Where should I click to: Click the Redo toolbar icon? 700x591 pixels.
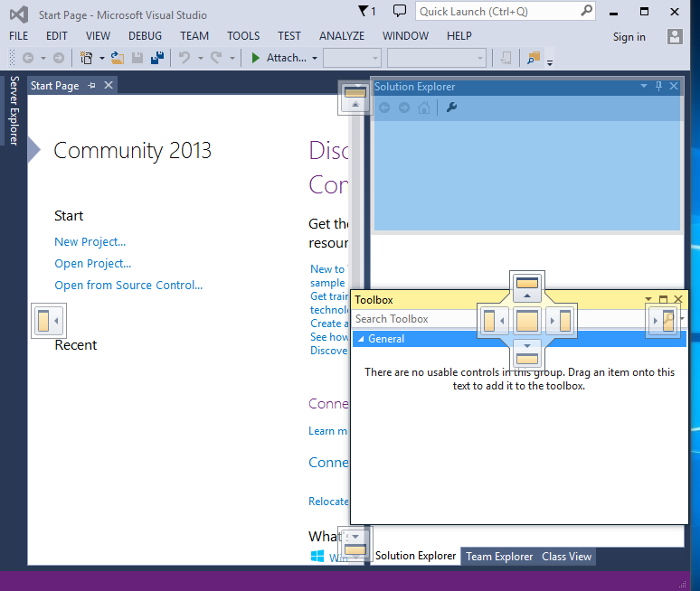pyautogui.click(x=216, y=58)
